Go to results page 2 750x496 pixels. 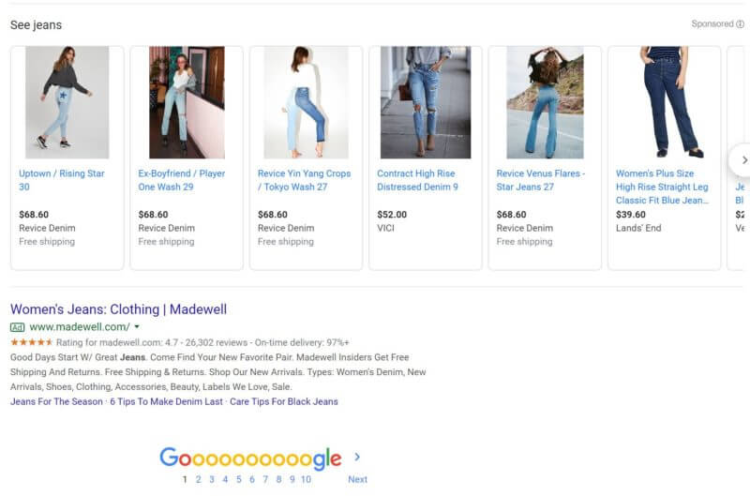(198, 480)
